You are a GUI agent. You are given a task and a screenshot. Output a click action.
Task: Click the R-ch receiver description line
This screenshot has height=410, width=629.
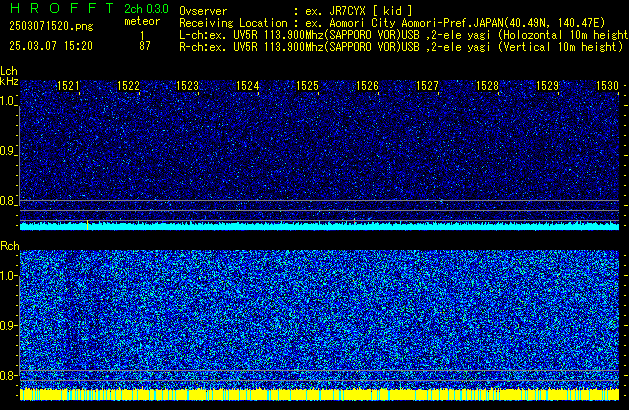pyautogui.click(x=401, y=47)
